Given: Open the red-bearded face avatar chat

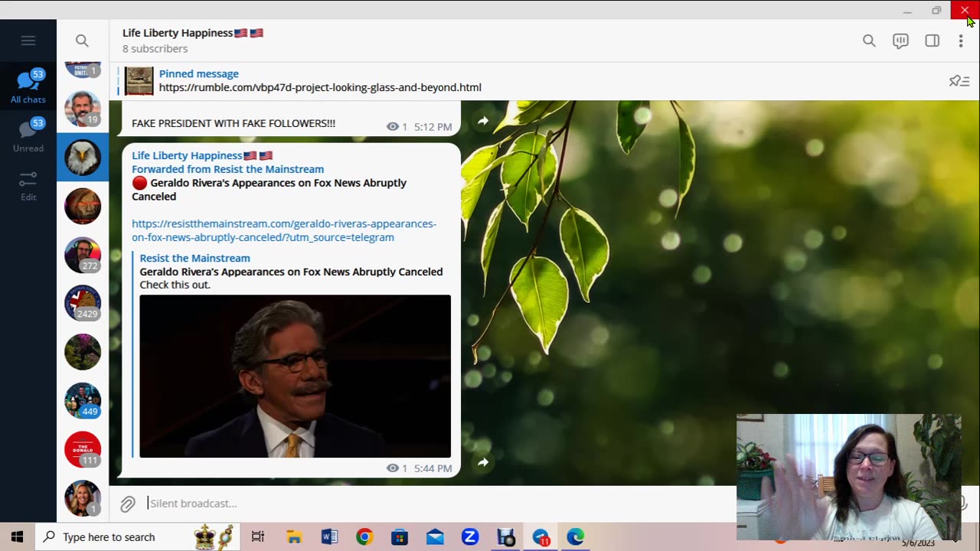Looking at the screenshot, I should 83,206.
